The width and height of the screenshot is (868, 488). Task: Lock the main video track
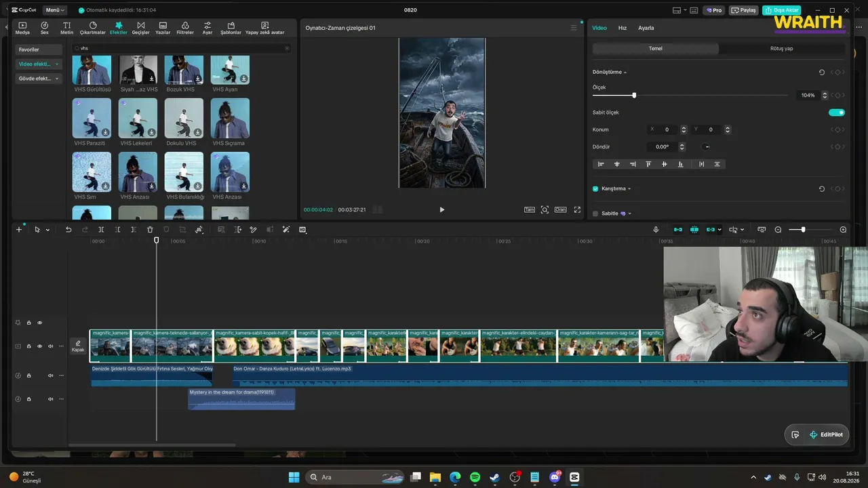28,346
